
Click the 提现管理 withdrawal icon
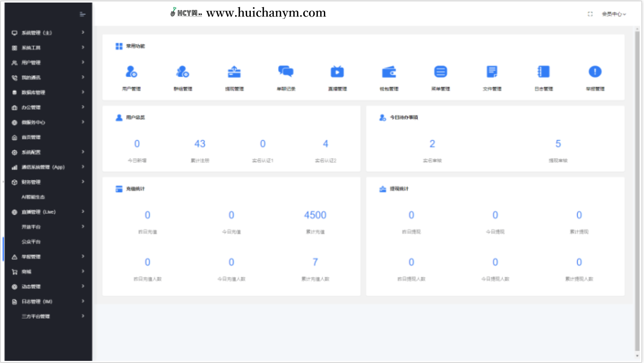pyautogui.click(x=234, y=72)
